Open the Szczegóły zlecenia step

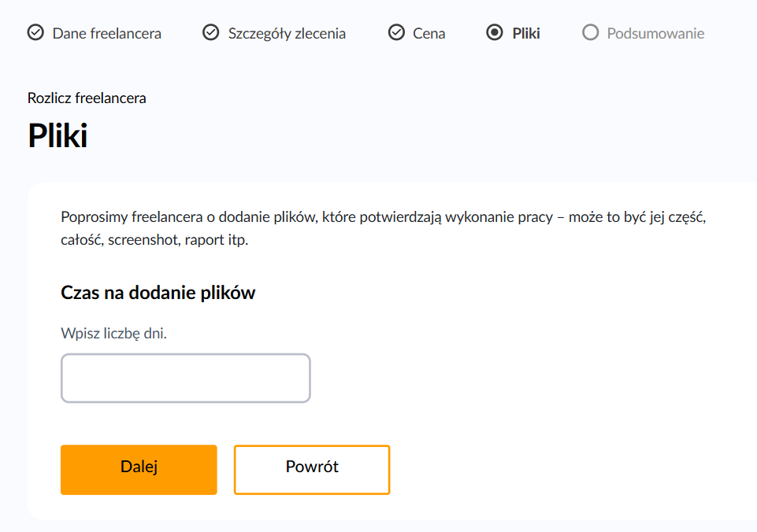pyautogui.click(x=287, y=33)
